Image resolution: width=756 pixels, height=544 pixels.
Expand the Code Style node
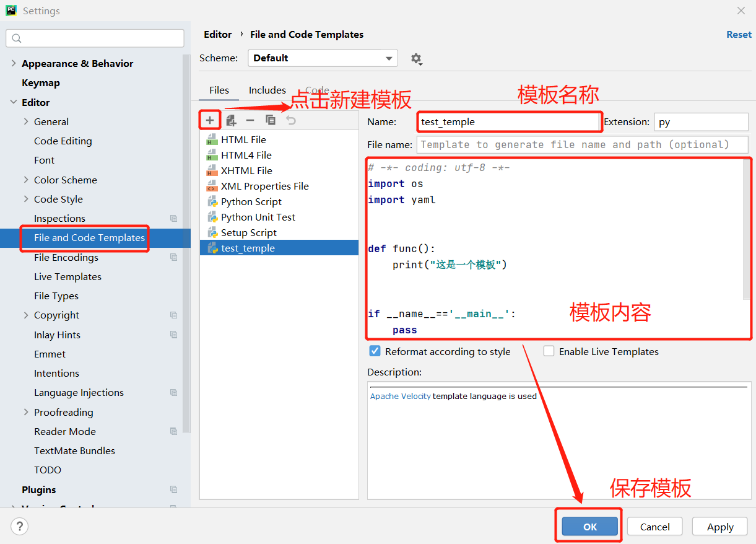tap(26, 199)
